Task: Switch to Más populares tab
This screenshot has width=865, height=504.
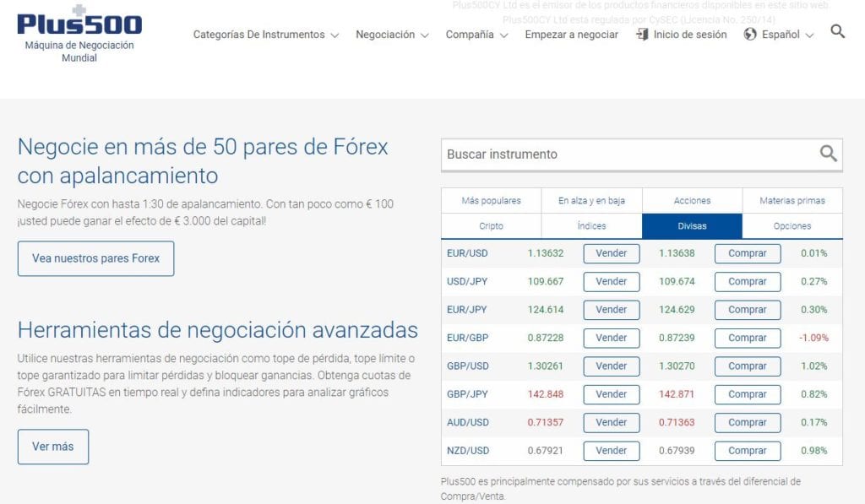Action: pyautogui.click(x=491, y=201)
